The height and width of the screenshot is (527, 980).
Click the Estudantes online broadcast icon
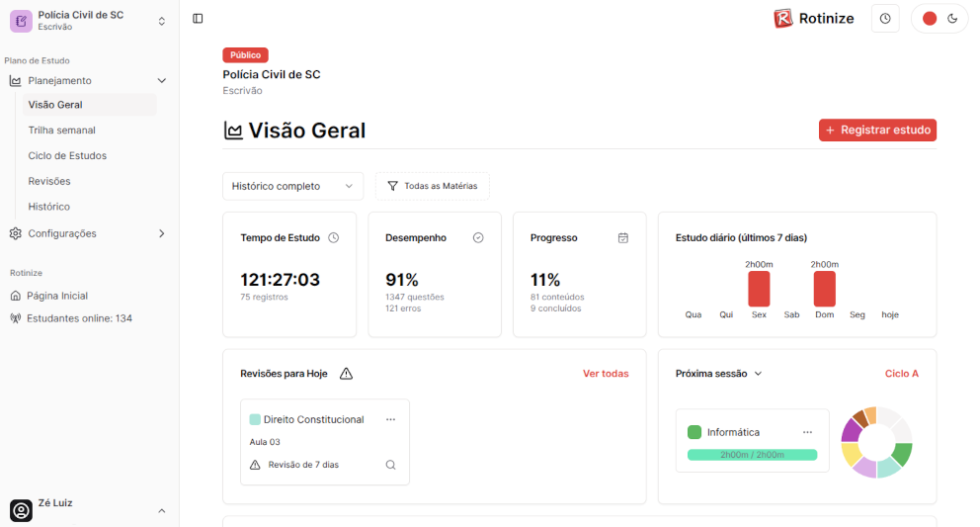tap(16, 318)
